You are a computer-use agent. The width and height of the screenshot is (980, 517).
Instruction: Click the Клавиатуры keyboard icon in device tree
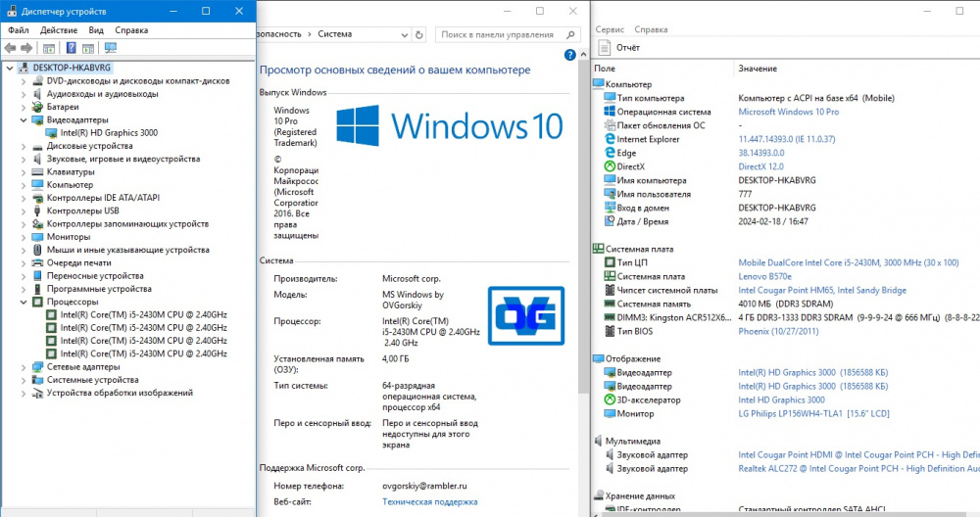(37, 171)
